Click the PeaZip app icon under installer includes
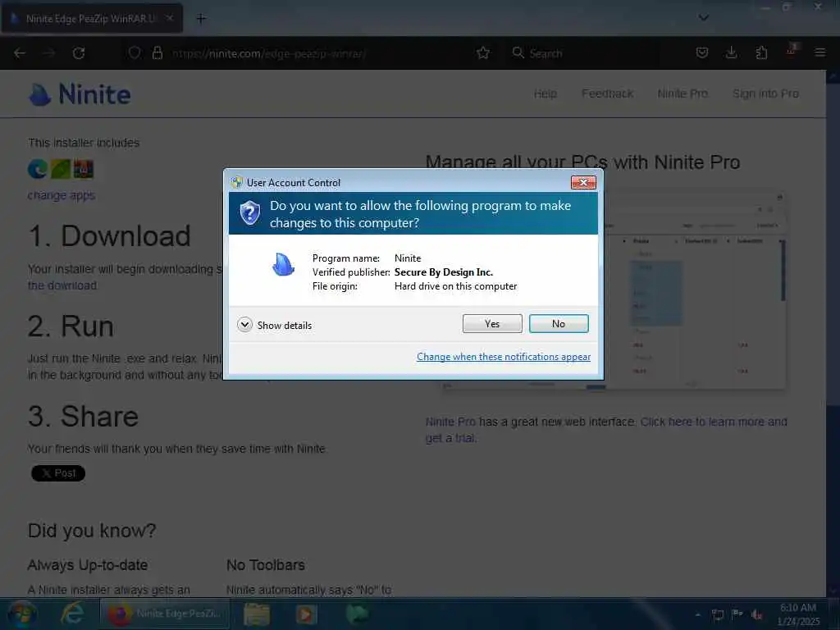 [x=61, y=169]
